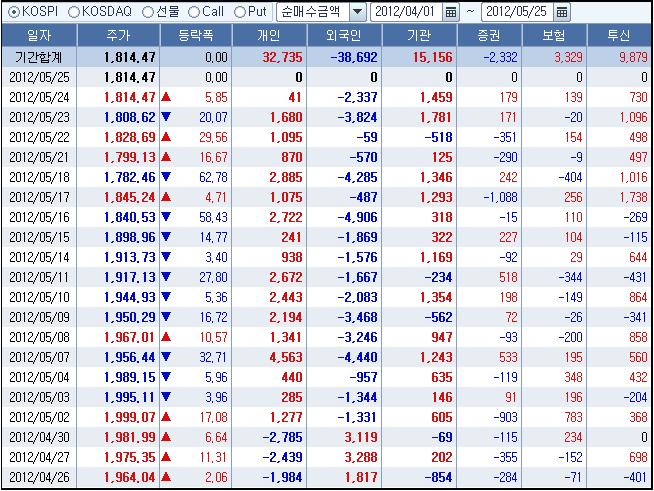Select the 기간합계 summary row label
The image size is (654, 491).
[39, 57]
